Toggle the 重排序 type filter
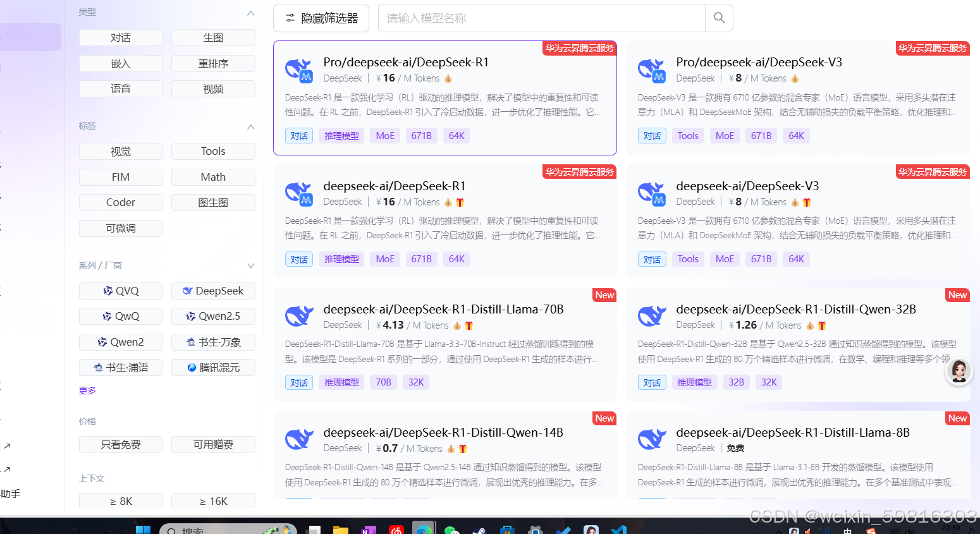The height and width of the screenshot is (534, 980). 213,64
